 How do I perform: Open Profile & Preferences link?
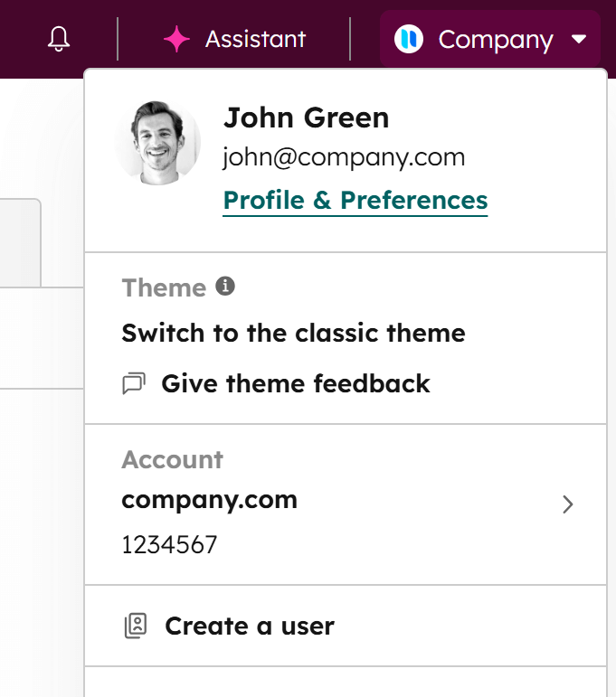[x=355, y=200]
